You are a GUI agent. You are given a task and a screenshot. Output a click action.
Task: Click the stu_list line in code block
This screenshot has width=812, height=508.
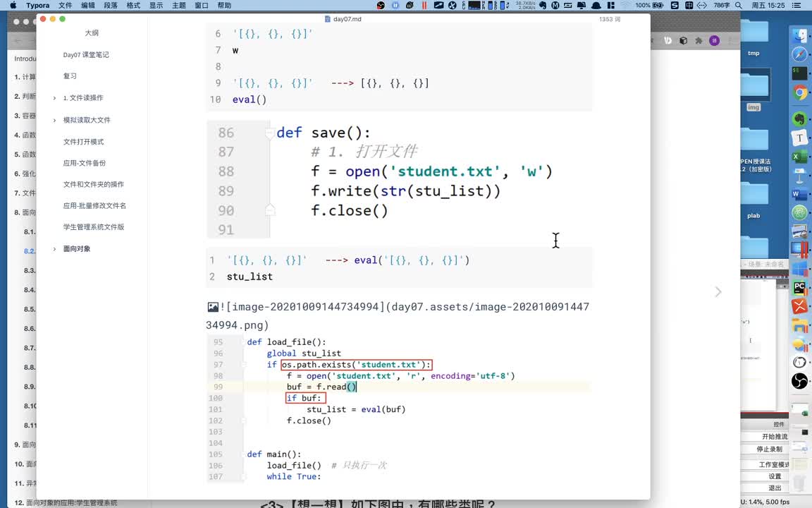[250, 277]
